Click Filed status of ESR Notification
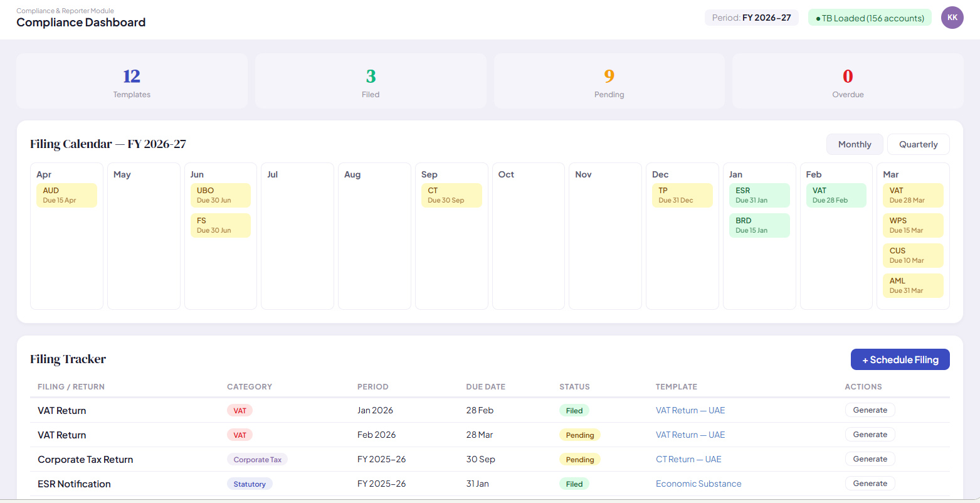 (574, 484)
